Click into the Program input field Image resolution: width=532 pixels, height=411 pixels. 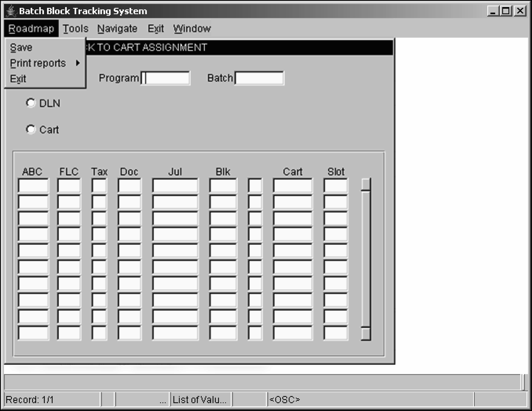point(166,78)
